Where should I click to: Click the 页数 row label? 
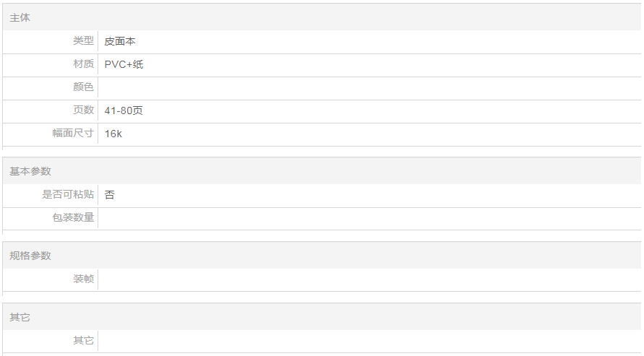(83, 110)
